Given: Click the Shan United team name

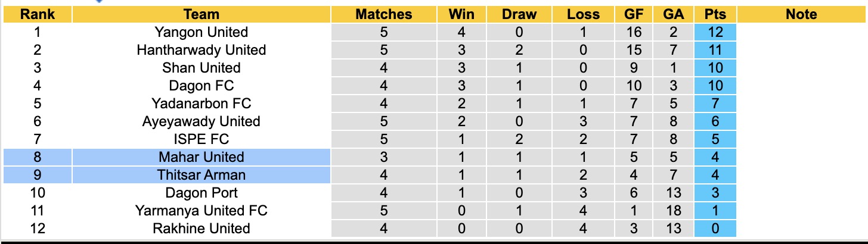Looking at the screenshot, I should pos(201,68).
